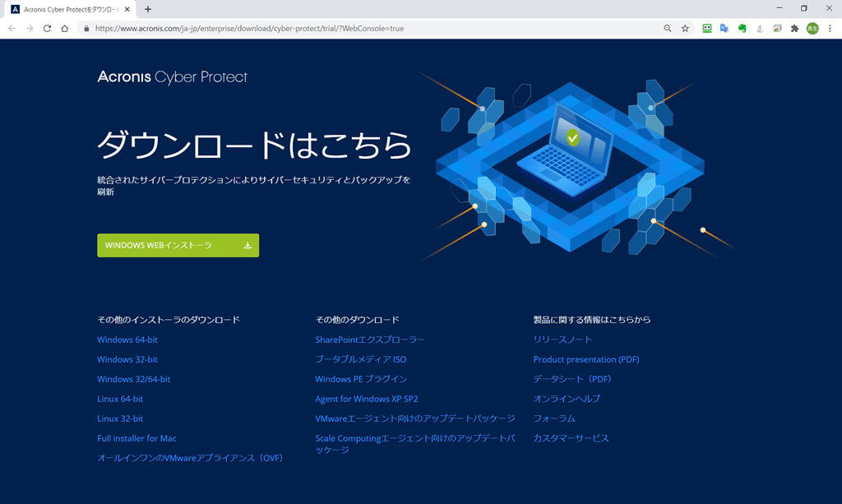Viewport: 842px width, 504px height.
Task: Download the Windows 32/64-bit installer
Action: 134,379
